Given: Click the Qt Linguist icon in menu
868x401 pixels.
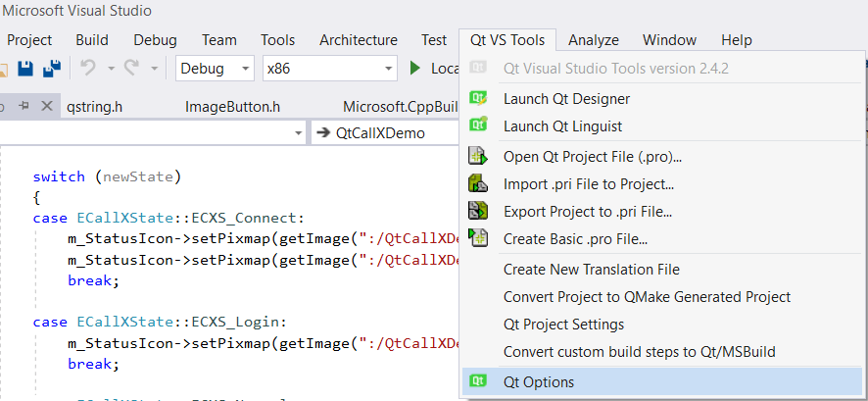Looking at the screenshot, I should [x=478, y=125].
